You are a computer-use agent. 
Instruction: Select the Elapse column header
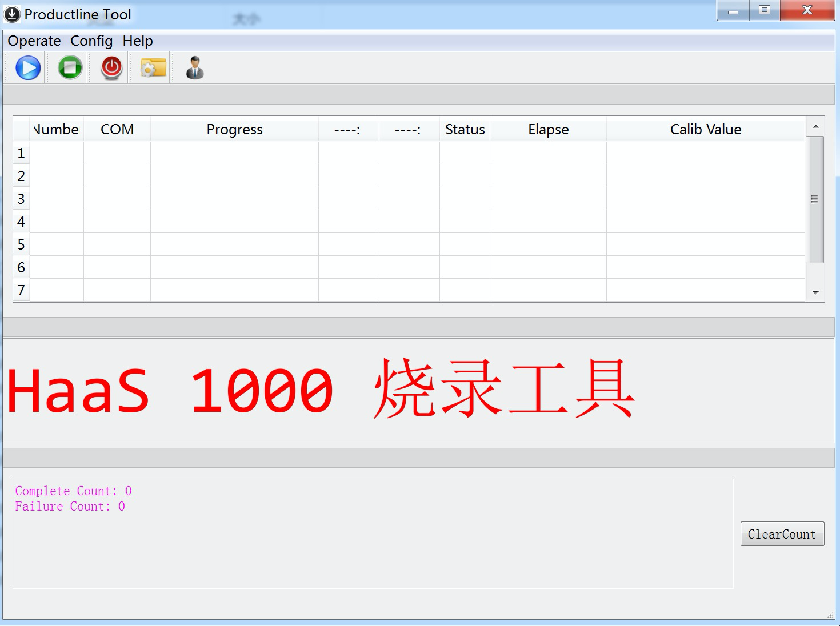pos(548,129)
